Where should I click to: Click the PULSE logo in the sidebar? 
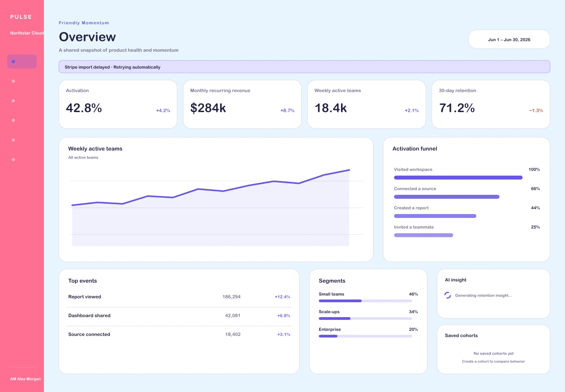point(21,17)
